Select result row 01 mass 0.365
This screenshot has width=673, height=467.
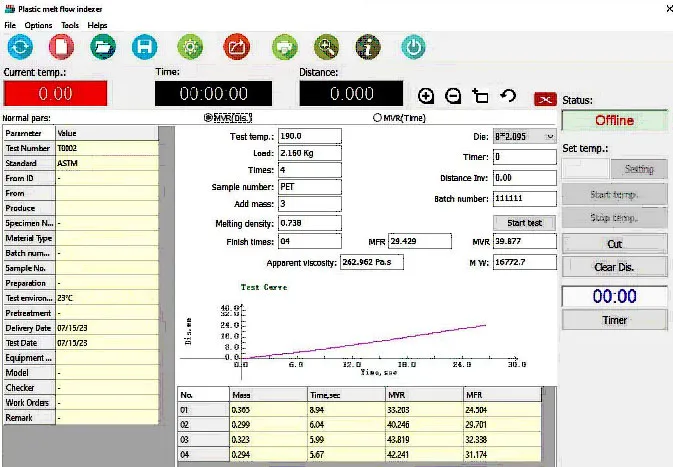point(268,410)
